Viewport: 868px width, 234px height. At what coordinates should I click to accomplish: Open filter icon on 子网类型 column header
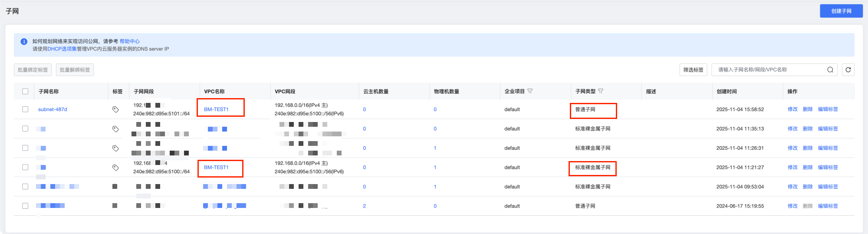point(601,91)
